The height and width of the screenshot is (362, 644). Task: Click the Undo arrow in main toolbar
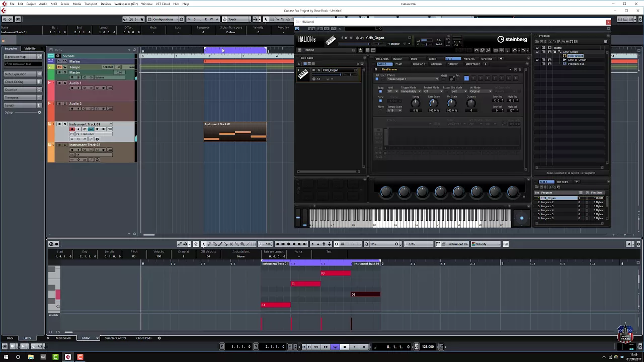(x=4, y=19)
